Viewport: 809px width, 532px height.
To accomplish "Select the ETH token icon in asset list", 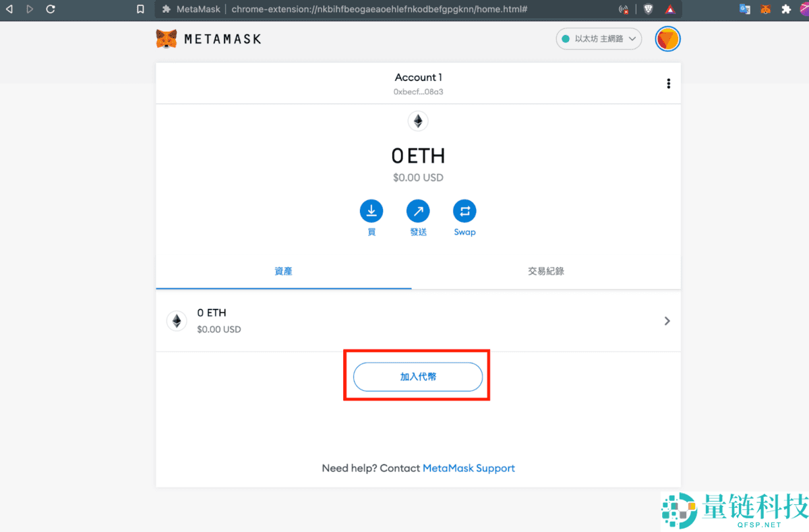I will (x=177, y=320).
